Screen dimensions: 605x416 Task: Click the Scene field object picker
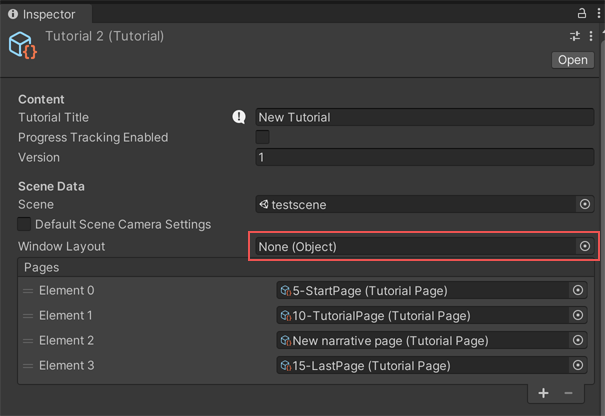pyautogui.click(x=585, y=204)
